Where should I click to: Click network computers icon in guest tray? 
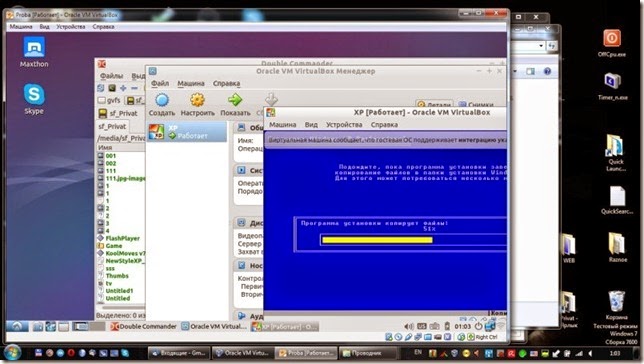[x=490, y=326]
